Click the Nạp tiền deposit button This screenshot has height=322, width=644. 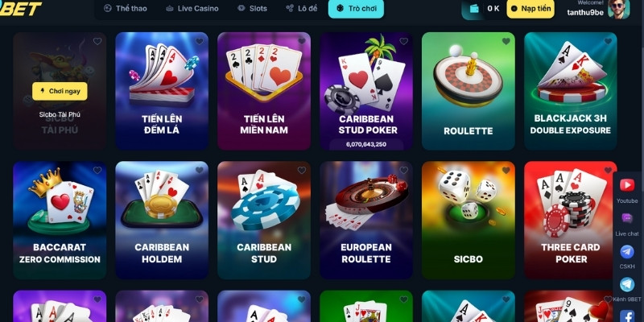coord(530,9)
